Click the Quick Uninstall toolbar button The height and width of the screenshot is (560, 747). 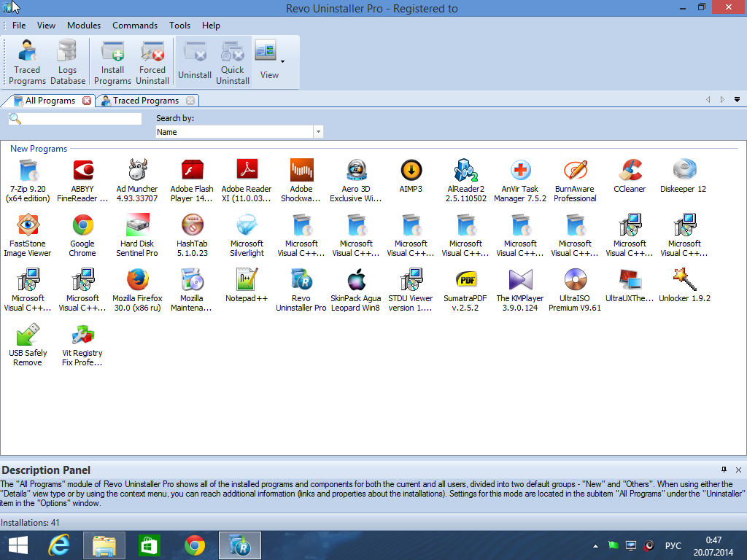pyautogui.click(x=233, y=63)
